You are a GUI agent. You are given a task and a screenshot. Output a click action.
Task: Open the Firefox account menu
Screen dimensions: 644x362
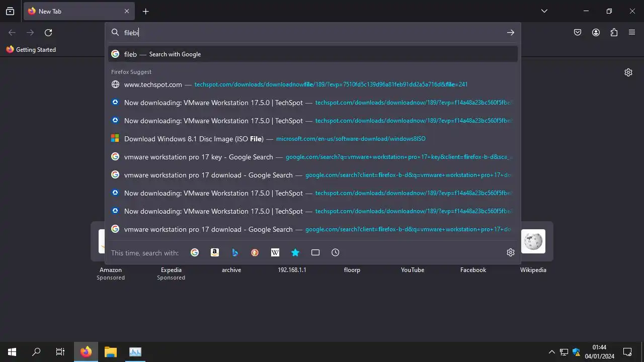[x=596, y=33]
